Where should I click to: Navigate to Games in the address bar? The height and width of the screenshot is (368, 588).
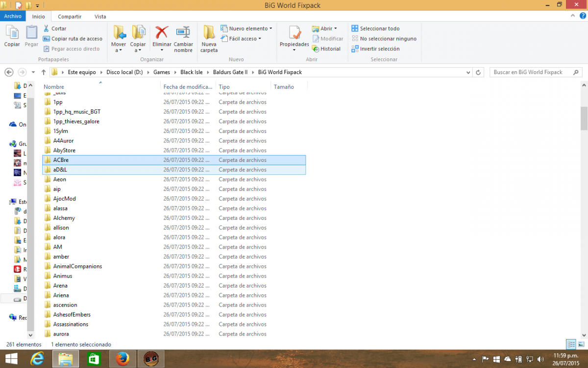click(162, 72)
